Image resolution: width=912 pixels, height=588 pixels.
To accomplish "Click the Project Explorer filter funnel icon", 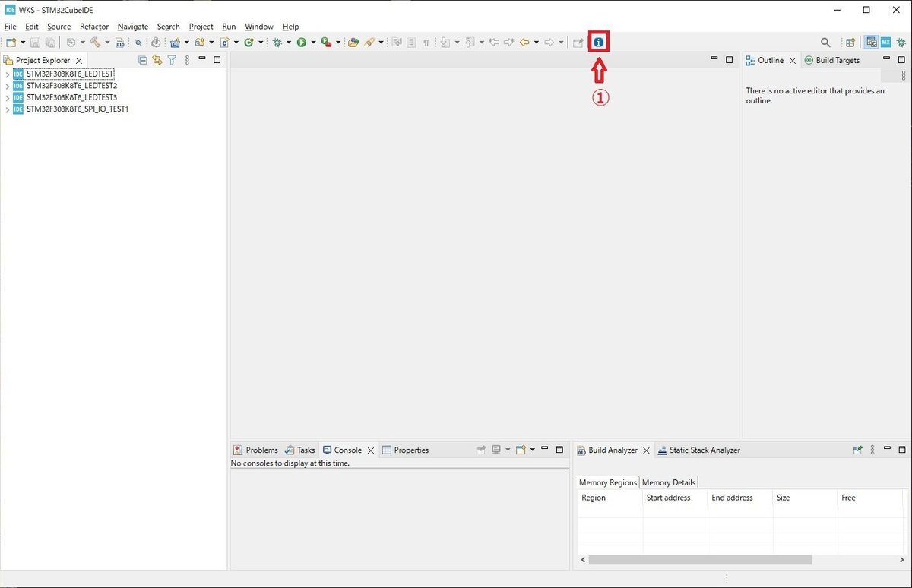I will (x=173, y=60).
